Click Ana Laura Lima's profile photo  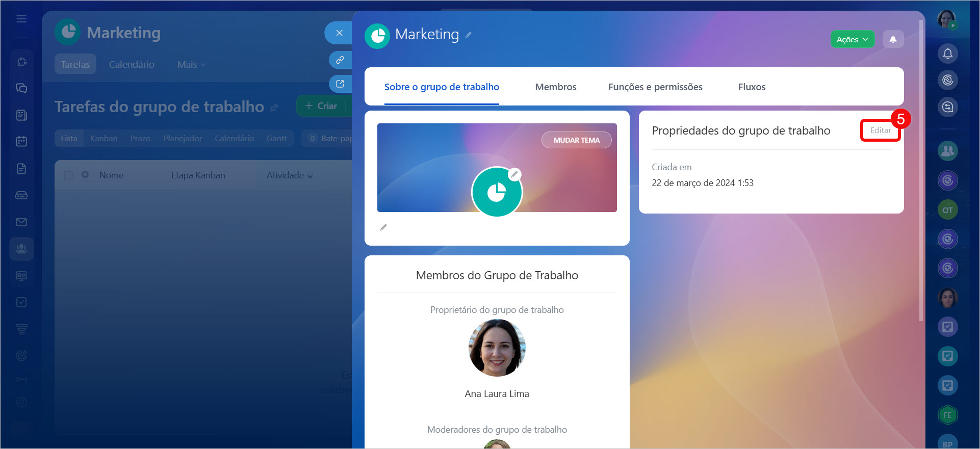(x=497, y=348)
